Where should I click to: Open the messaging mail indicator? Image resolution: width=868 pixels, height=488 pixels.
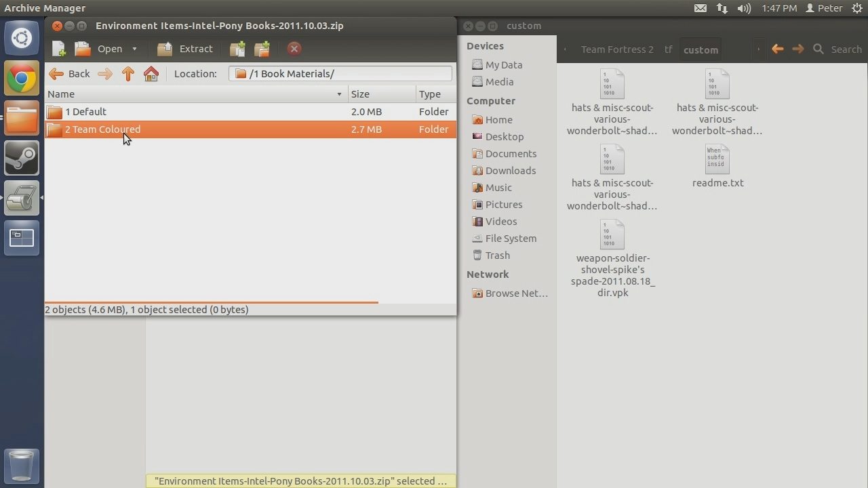point(701,8)
